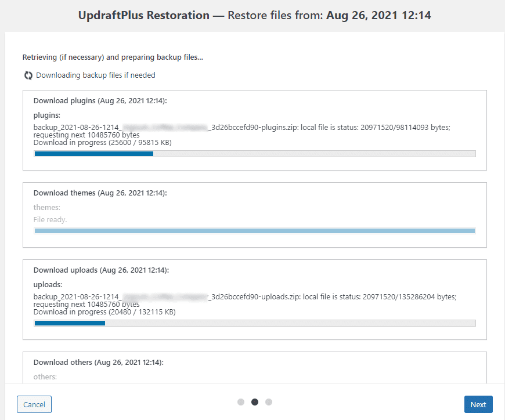This screenshot has height=420, width=505.
Task: Click the themes download progress bar
Action: click(255, 231)
